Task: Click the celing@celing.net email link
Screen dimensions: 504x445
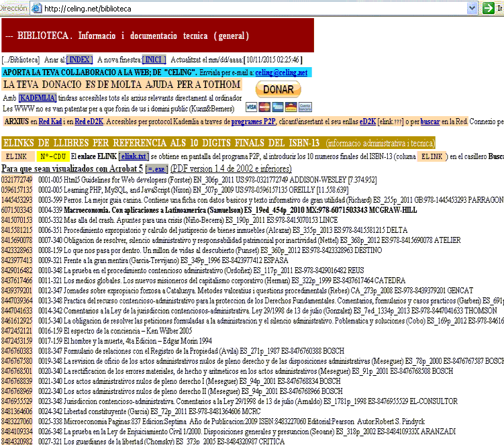Action: (x=281, y=72)
